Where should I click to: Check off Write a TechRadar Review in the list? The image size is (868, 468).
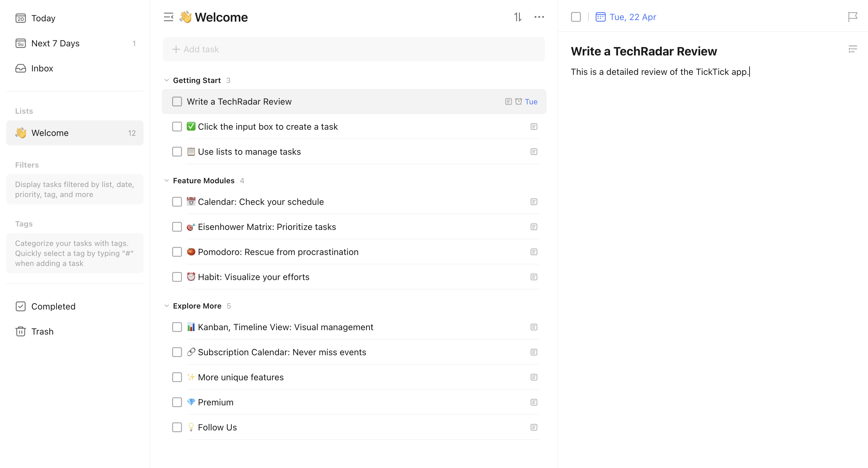(177, 101)
